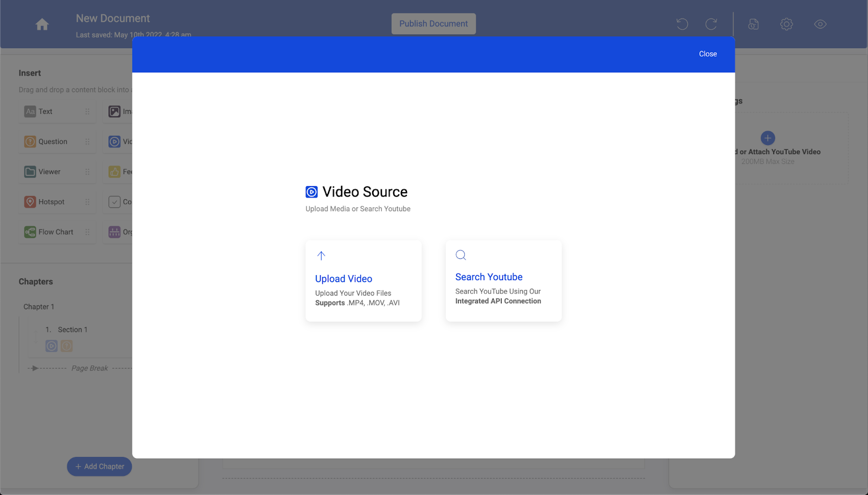Image resolution: width=868 pixels, height=495 pixels.
Task: Grab the drag handle beside Question
Action: coord(87,142)
